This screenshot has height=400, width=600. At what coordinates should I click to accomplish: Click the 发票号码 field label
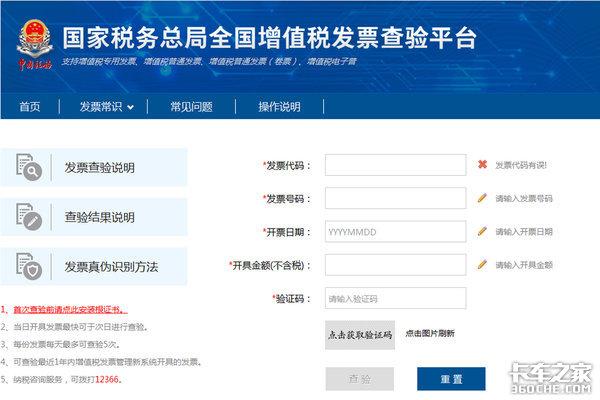[x=287, y=199]
